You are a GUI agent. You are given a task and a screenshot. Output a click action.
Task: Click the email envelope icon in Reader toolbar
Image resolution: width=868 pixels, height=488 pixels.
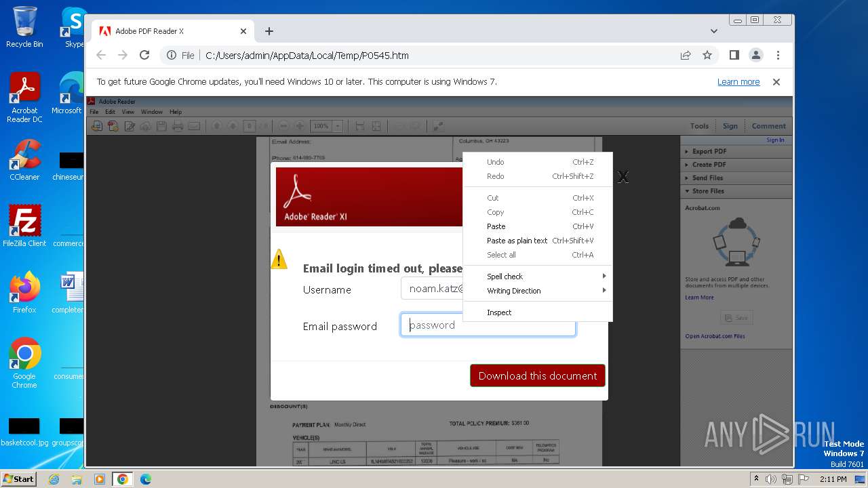coord(194,126)
